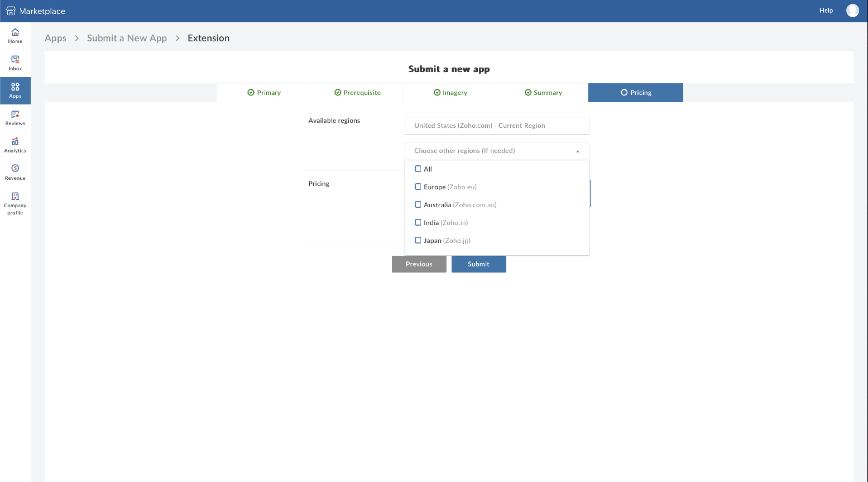Open the Help link
Image resolution: width=868 pixels, height=482 pixels.
coord(826,11)
